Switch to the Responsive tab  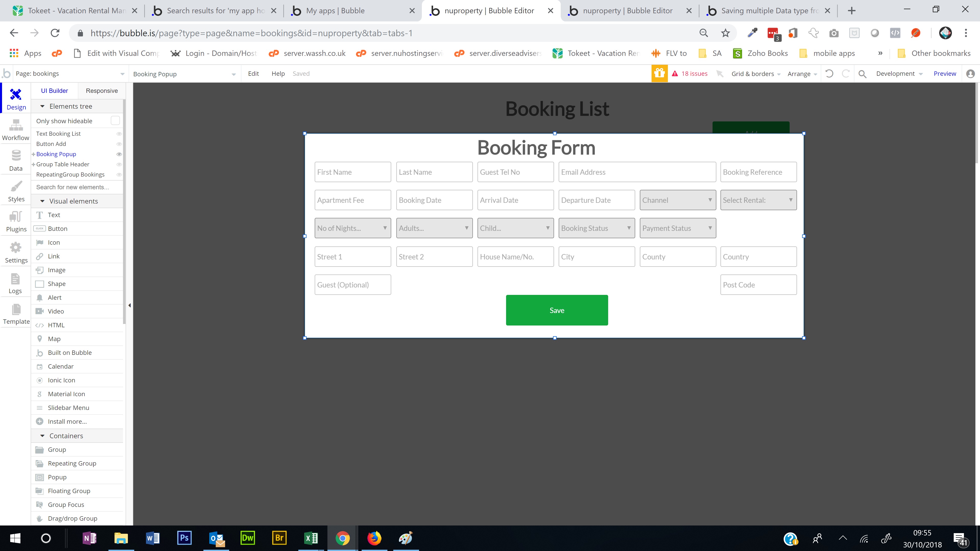click(102, 91)
